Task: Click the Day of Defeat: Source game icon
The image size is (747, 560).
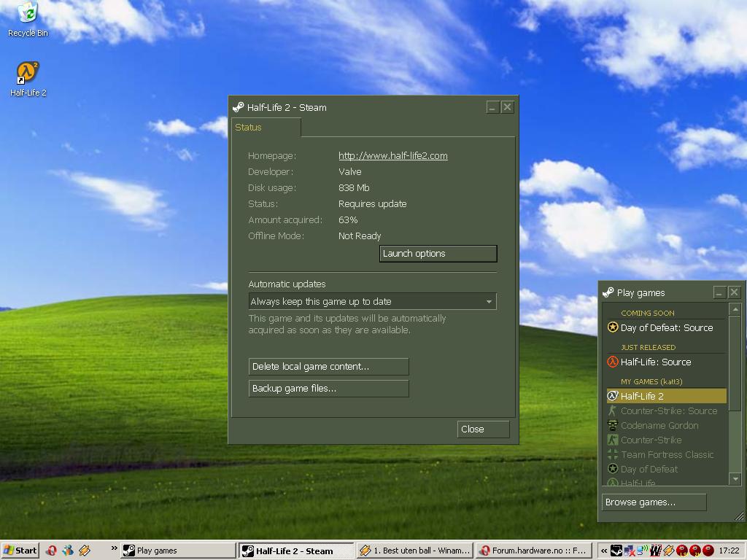Action: (x=613, y=327)
